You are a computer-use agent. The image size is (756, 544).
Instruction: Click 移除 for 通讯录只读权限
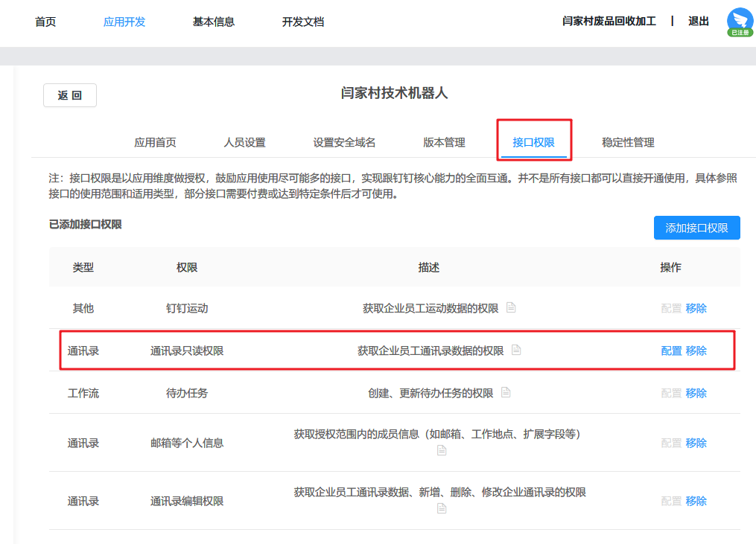pyautogui.click(x=696, y=351)
